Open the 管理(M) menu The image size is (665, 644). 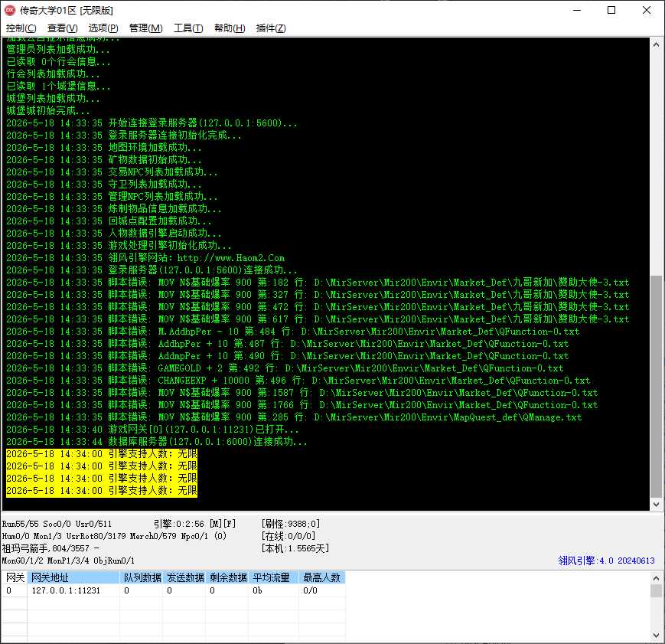tap(145, 28)
